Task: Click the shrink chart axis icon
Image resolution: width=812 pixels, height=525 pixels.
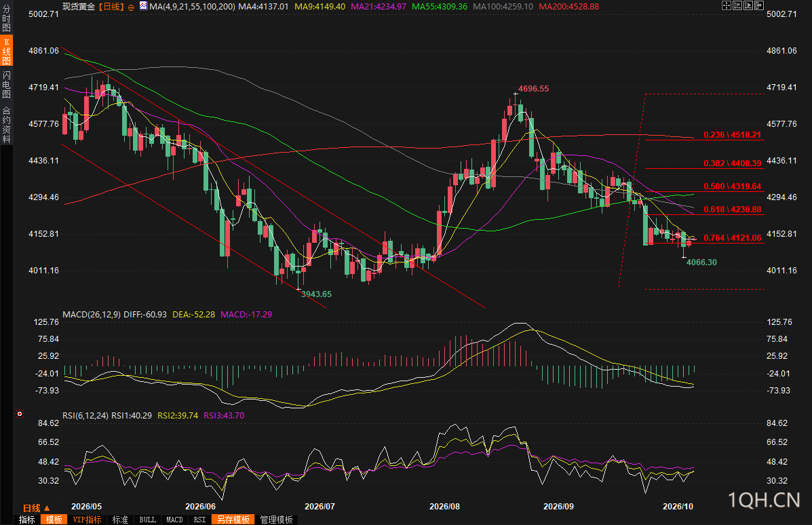Action: click(x=737, y=5)
